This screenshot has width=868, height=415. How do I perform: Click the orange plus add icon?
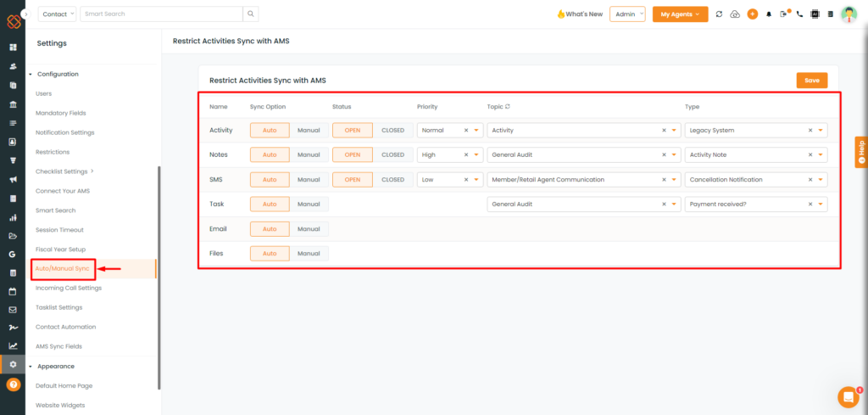point(753,14)
